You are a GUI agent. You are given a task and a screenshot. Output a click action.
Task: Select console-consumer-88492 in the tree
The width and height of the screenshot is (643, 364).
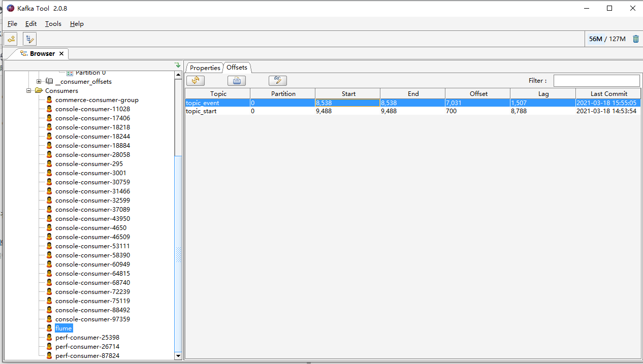(92, 310)
